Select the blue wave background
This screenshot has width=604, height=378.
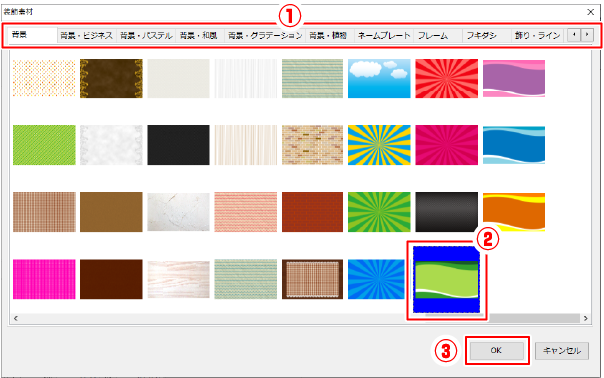coord(514,145)
